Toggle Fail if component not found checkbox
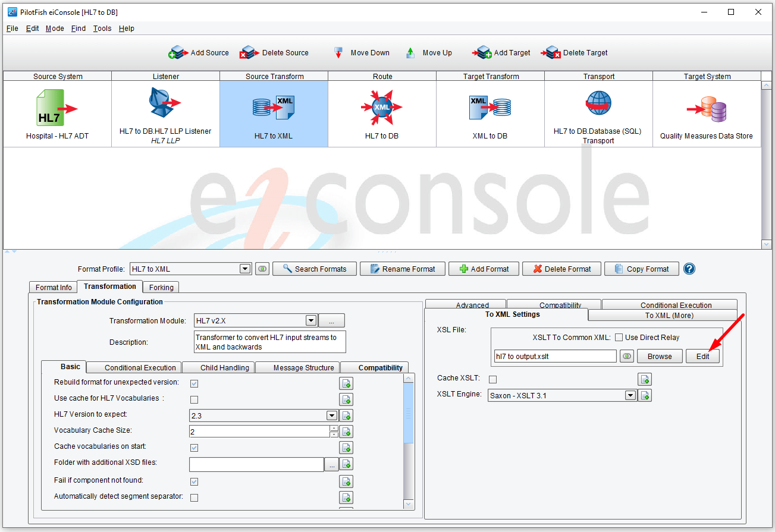This screenshot has width=775, height=532. click(x=194, y=481)
